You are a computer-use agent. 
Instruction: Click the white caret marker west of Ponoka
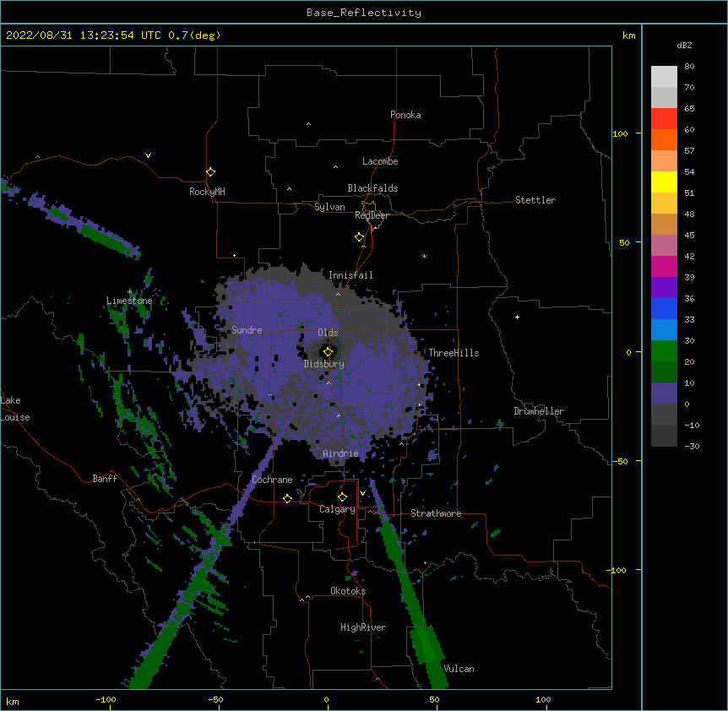pyautogui.click(x=309, y=124)
